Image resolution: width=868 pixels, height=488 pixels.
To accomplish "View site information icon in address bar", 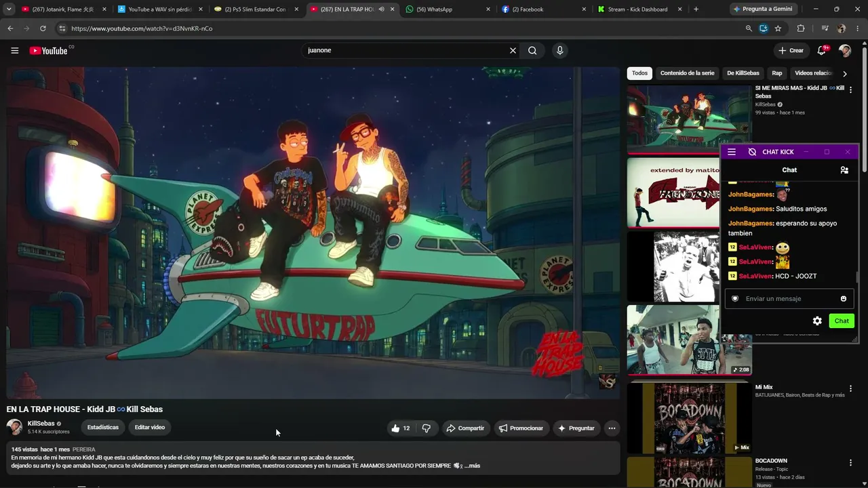I will 62,28.
